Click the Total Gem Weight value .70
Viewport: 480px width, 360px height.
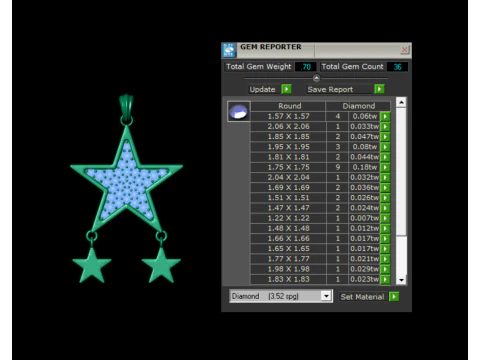(305, 67)
